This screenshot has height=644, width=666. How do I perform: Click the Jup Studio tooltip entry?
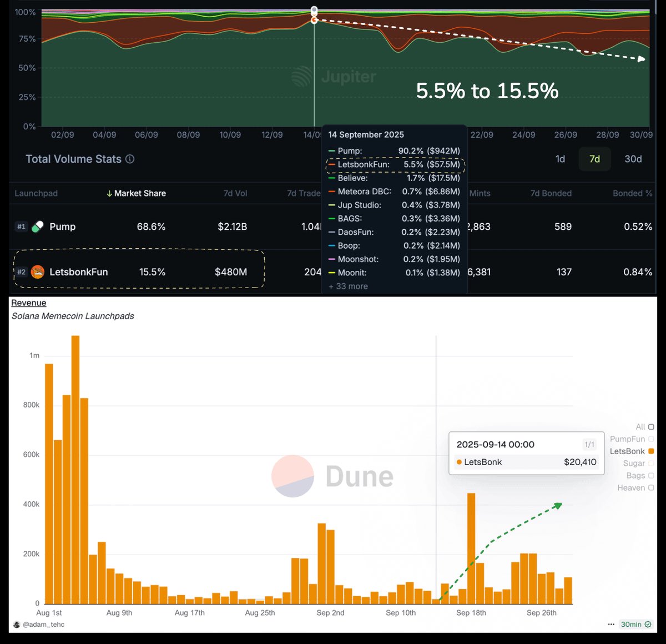click(x=394, y=205)
